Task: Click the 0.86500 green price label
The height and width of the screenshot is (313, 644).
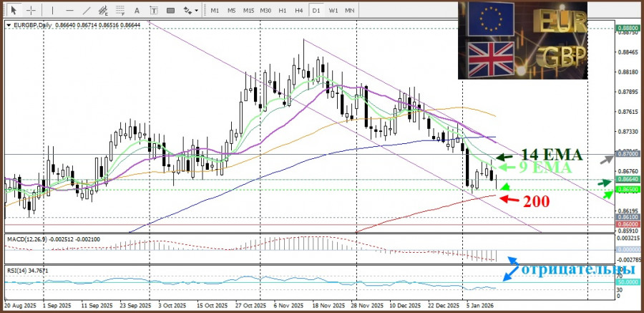Action: [627, 190]
